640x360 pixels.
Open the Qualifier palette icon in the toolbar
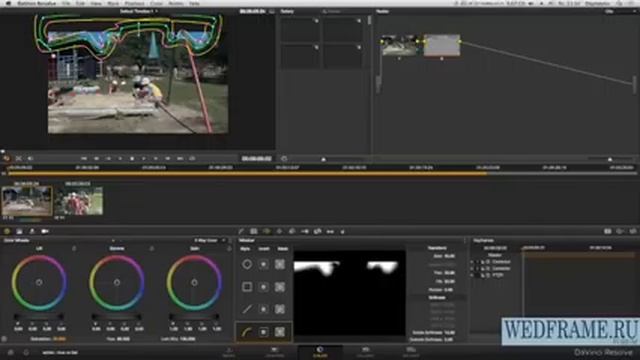(254, 231)
